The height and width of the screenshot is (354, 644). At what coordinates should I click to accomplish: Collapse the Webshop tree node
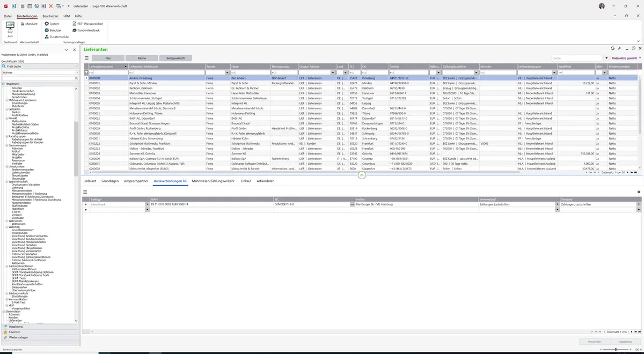click(x=7, y=227)
